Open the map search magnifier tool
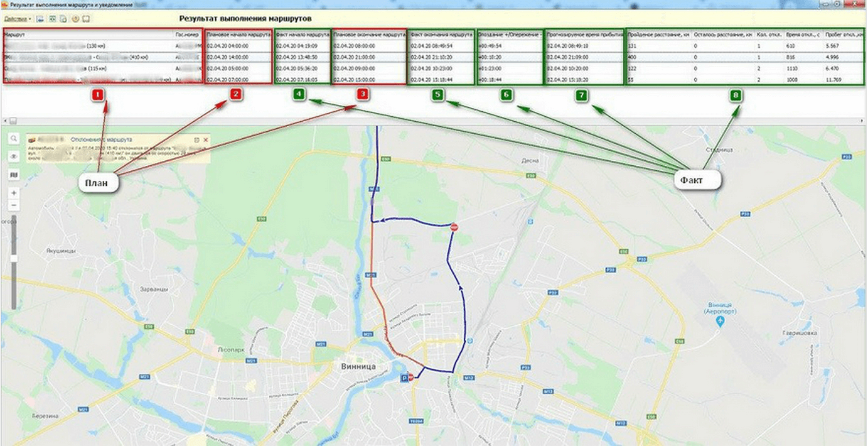Image resolution: width=868 pixels, height=446 pixels. [13, 139]
